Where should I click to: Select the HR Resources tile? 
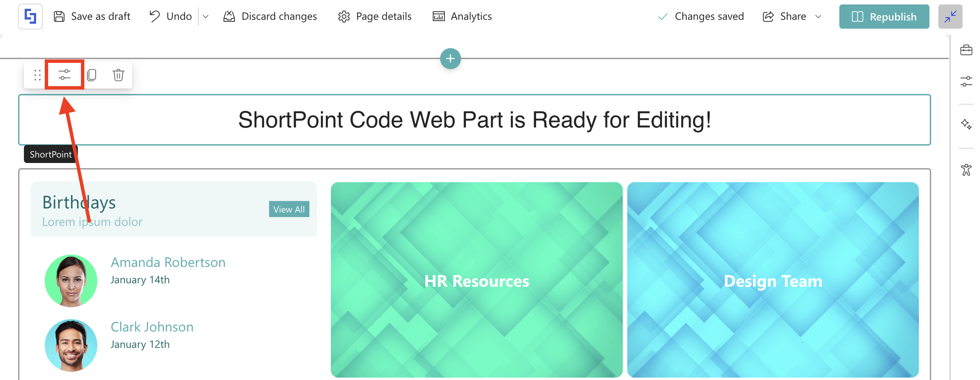tap(476, 280)
